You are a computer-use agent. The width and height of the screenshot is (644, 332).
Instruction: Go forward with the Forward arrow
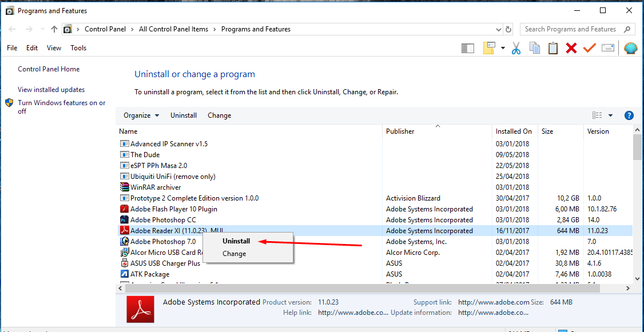29,29
